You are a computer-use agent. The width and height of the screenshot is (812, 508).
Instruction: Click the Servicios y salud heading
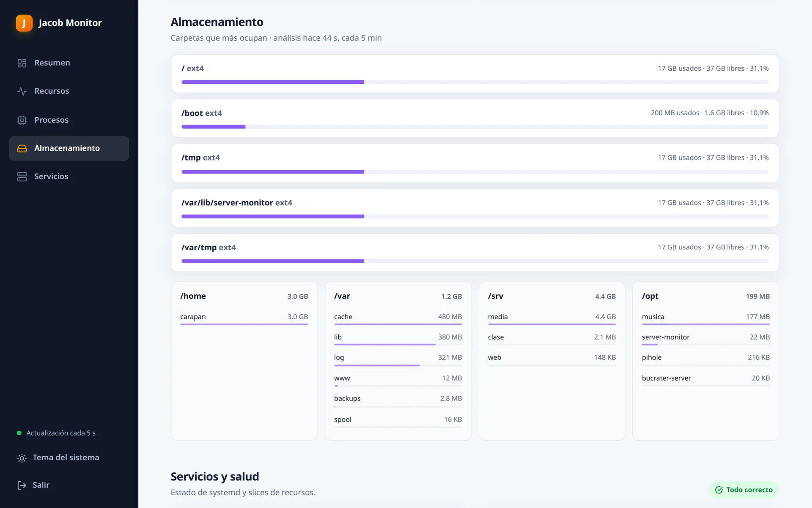[215, 477]
